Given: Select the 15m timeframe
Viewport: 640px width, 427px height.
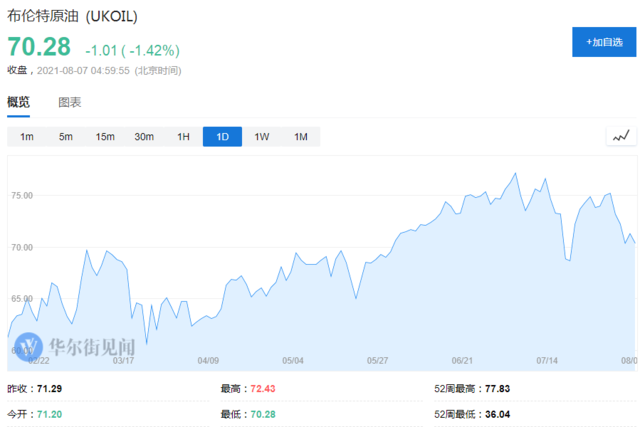Looking at the screenshot, I should pos(105,137).
